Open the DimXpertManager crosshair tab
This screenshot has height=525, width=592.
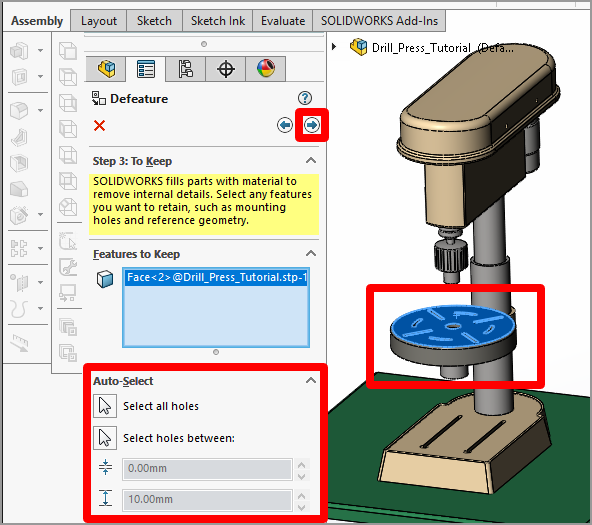tap(225, 69)
